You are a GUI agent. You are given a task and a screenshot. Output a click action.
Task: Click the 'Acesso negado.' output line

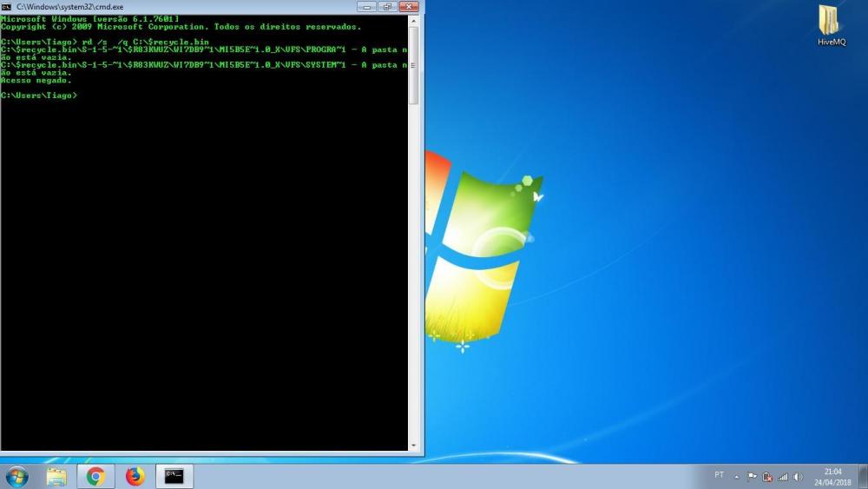36,80
